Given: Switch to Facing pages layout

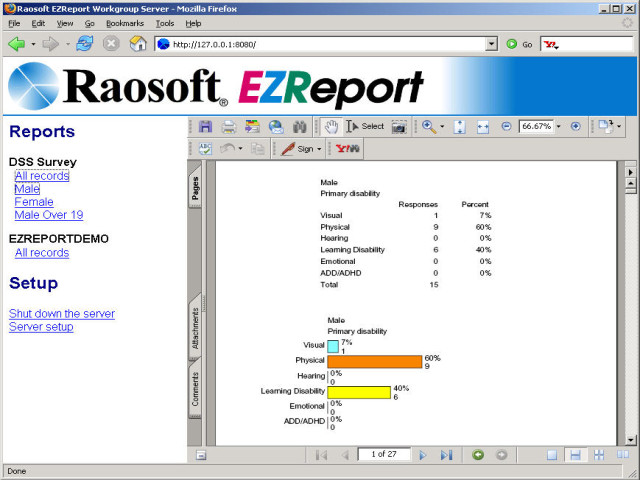Looking at the screenshot, I should pos(623,454).
